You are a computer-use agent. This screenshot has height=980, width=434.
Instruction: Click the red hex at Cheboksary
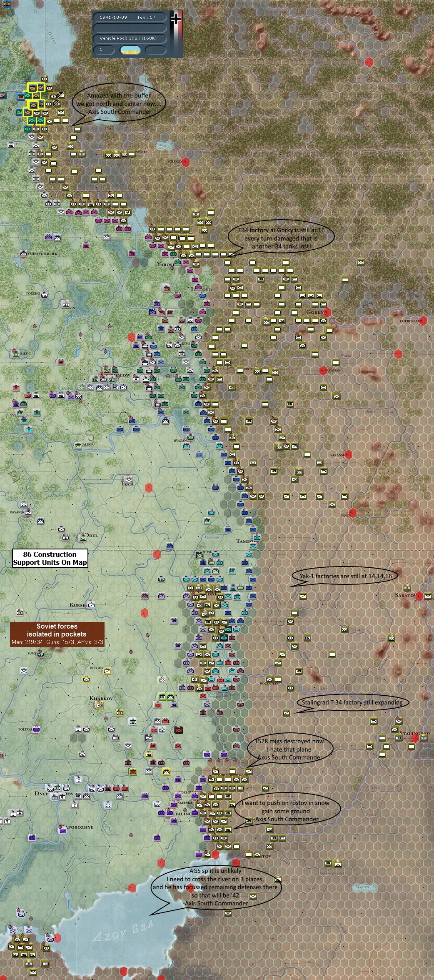(x=423, y=321)
